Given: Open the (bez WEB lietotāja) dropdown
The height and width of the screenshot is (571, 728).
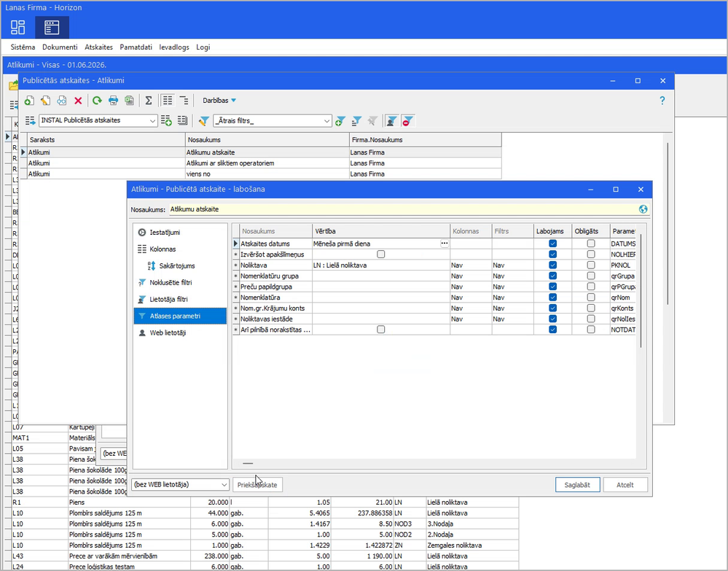Looking at the screenshot, I should click(x=224, y=484).
